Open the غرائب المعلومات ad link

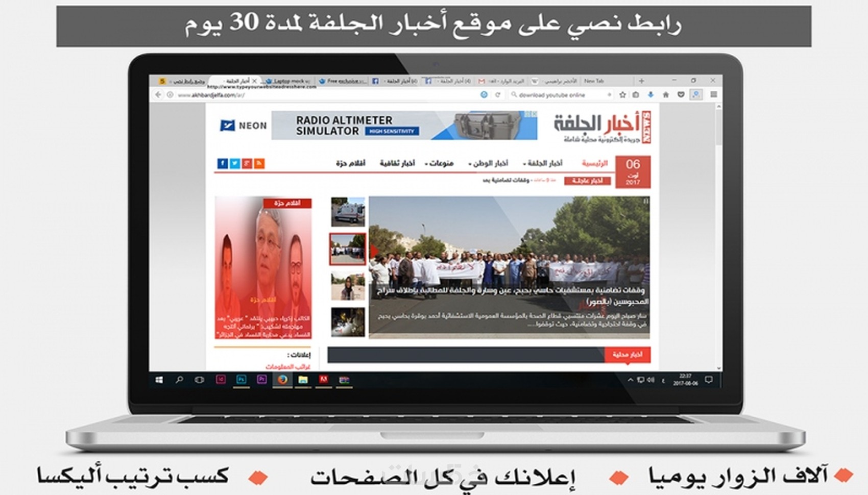[288, 367]
